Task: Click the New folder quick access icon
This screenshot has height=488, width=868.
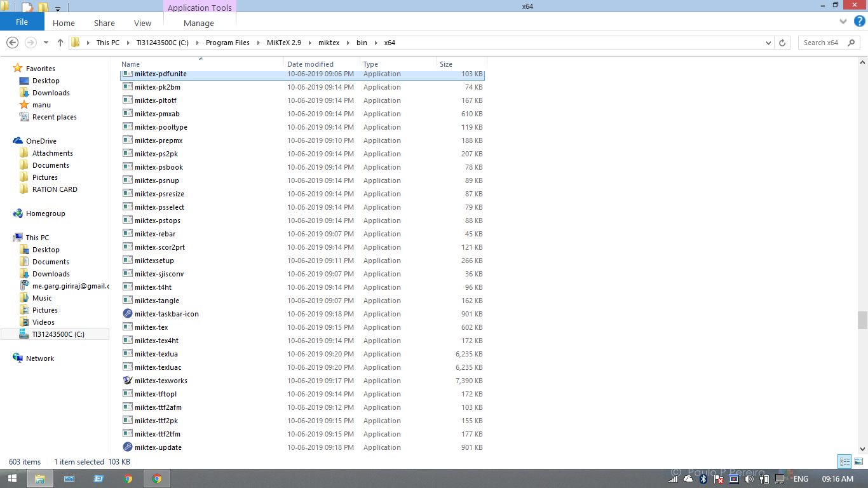Action: tap(43, 8)
